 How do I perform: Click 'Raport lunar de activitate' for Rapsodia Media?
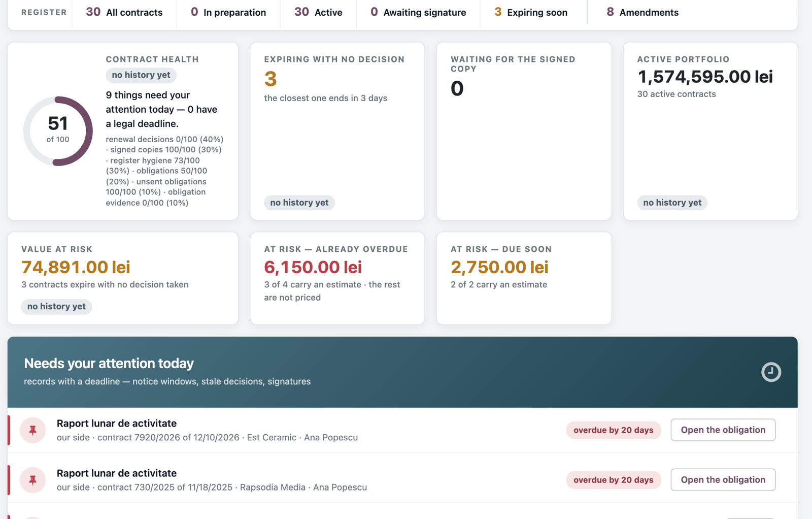[117, 473]
